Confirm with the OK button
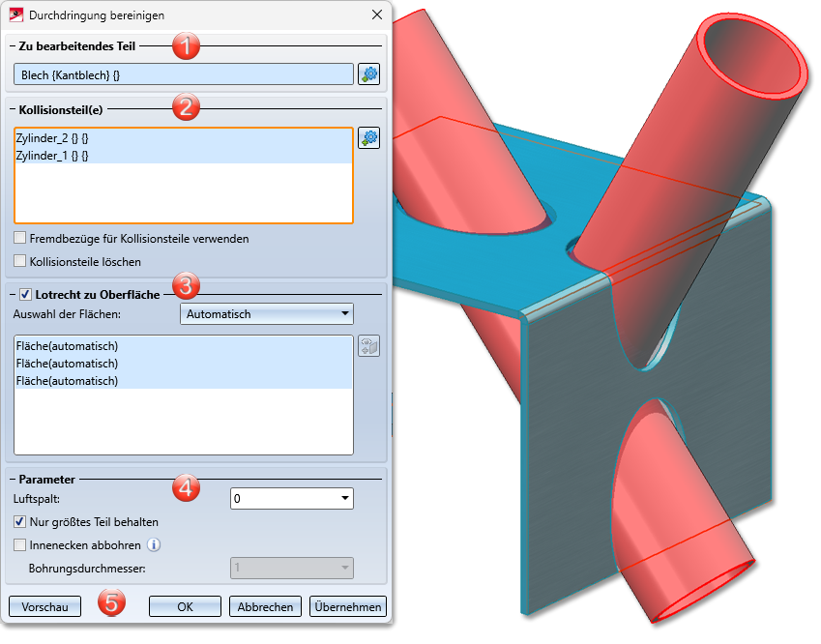This screenshot has height=644, width=821. tap(185, 607)
